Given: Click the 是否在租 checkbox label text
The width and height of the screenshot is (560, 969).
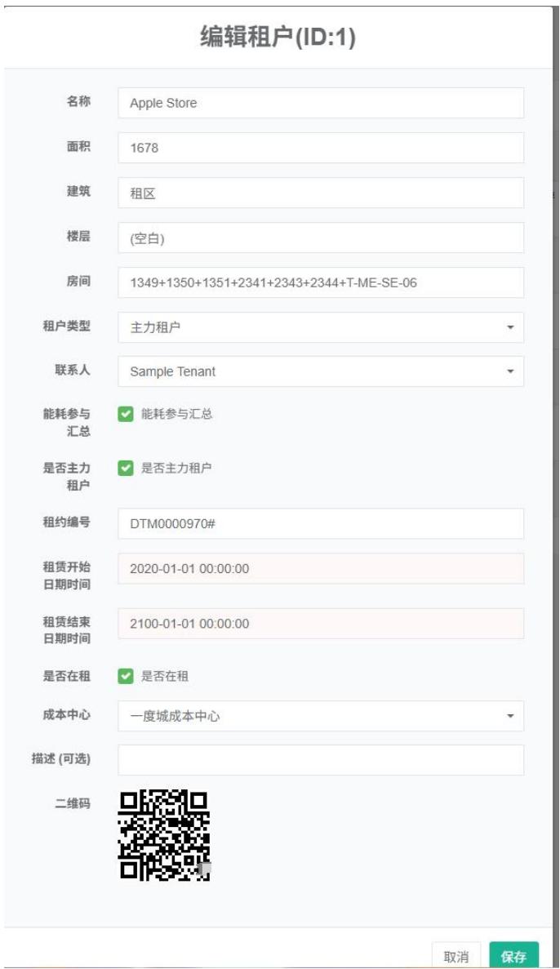Looking at the screenshot, I should (165, 676).
